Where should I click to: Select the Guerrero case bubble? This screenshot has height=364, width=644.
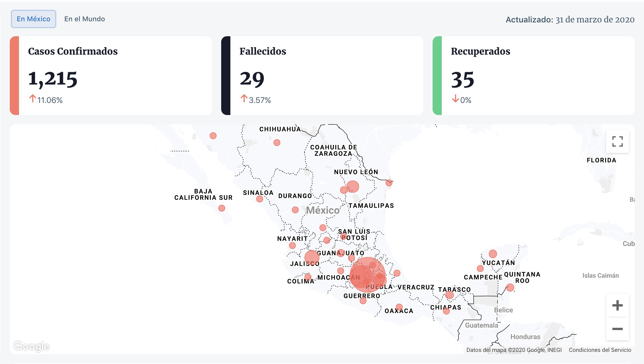click(363, 301)
